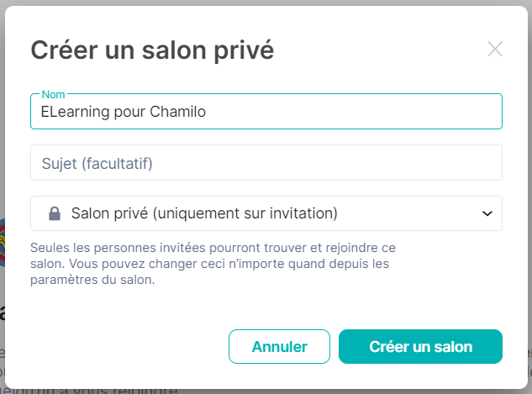Click the invitation-only help text paragraph
532x394 pixels.
tap(212, 264)
